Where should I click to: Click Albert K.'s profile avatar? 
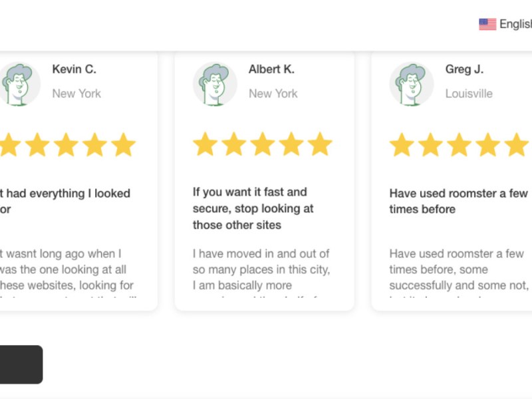click(x=215, y=84)
